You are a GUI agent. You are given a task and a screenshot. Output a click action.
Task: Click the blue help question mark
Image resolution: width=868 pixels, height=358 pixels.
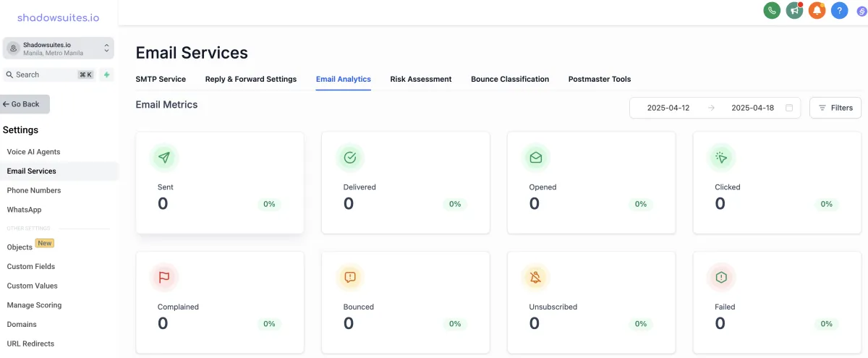coord(839,10)
